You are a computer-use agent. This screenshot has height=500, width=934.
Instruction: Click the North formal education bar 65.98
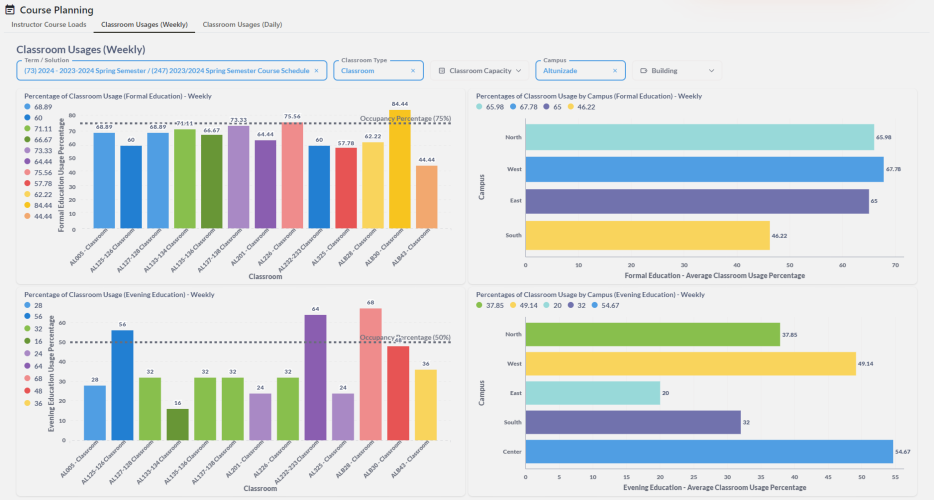tap(699, 137)
